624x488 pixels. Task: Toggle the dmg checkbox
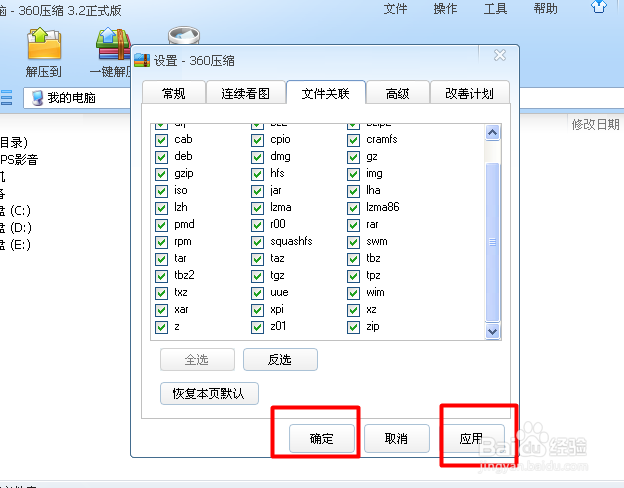click(257, 157)
